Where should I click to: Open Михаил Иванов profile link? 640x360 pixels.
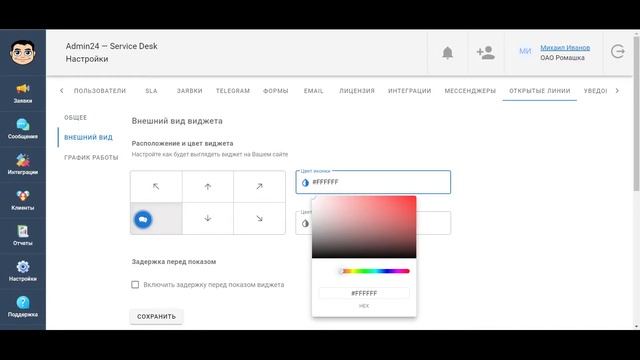[x=565, y=48]
